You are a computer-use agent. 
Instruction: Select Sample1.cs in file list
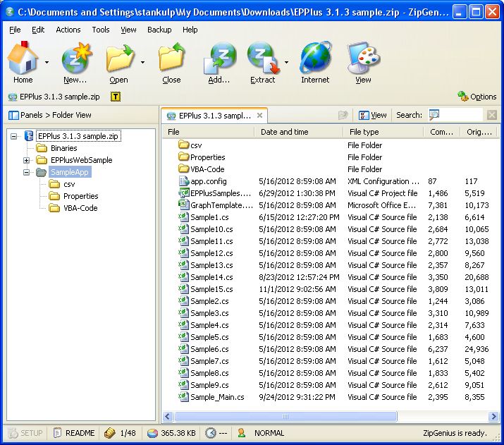[209, 217]
